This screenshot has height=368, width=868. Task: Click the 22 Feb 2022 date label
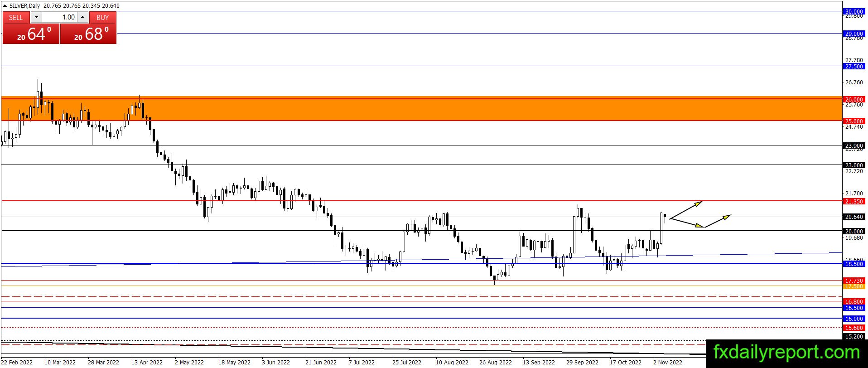coord(17,362)
